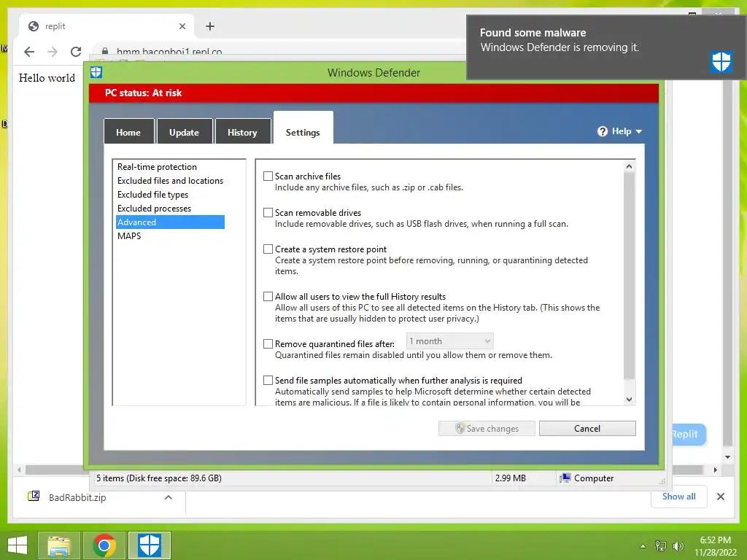This screenshot has height=560, width=747.
Task: Click the shield icon in the malware notification
Action: 721,61
